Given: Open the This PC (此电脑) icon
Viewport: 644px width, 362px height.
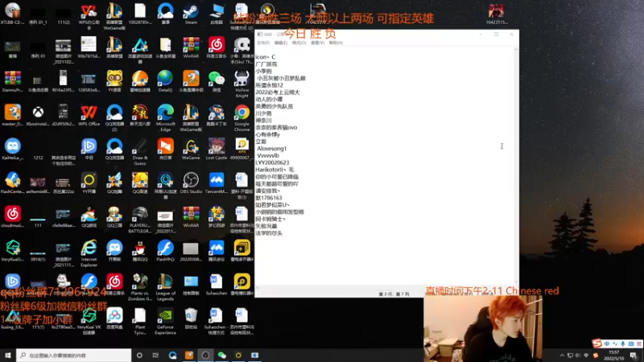Looking at the screenshot, I should (217, 14).
